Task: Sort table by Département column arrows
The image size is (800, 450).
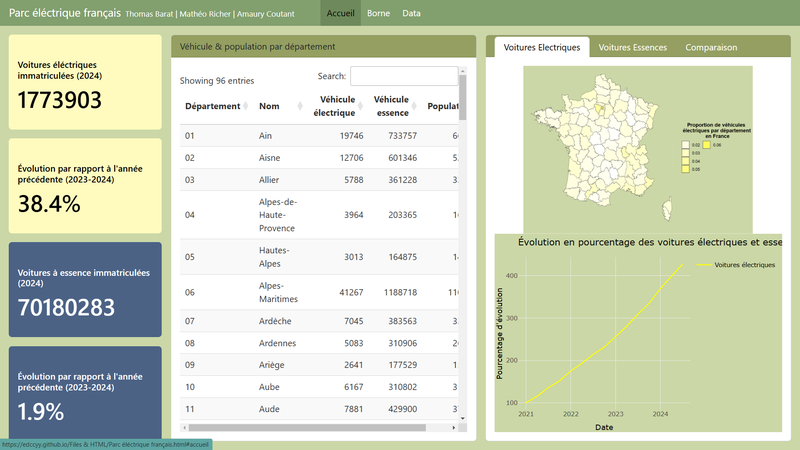Action: 245,107
